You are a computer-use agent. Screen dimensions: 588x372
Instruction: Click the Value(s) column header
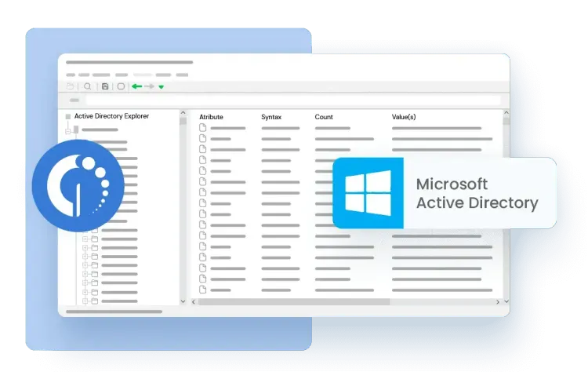(404, 117)
